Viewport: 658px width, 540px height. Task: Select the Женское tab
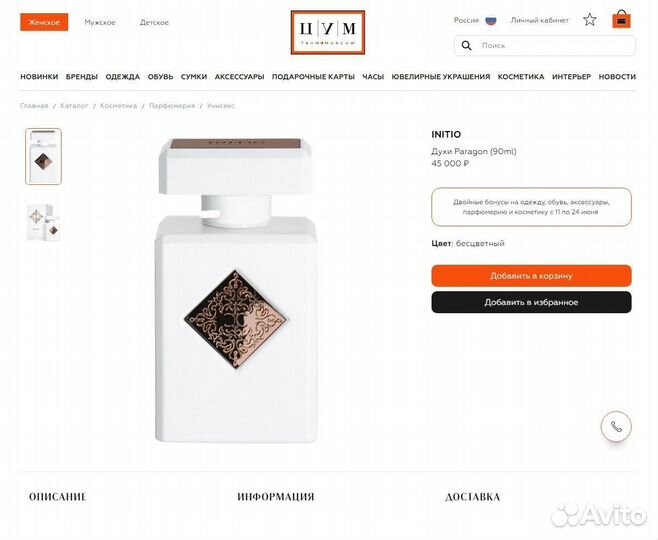(44, 22)
